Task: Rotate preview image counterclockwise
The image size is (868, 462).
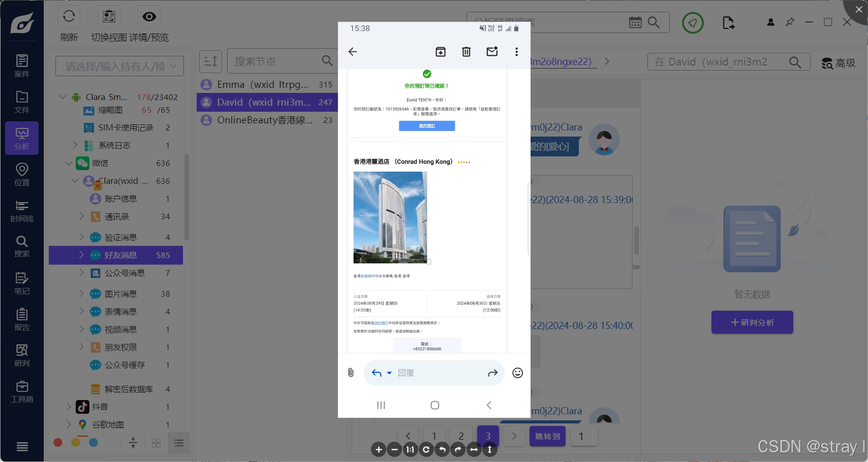Action: click(442, 449)
